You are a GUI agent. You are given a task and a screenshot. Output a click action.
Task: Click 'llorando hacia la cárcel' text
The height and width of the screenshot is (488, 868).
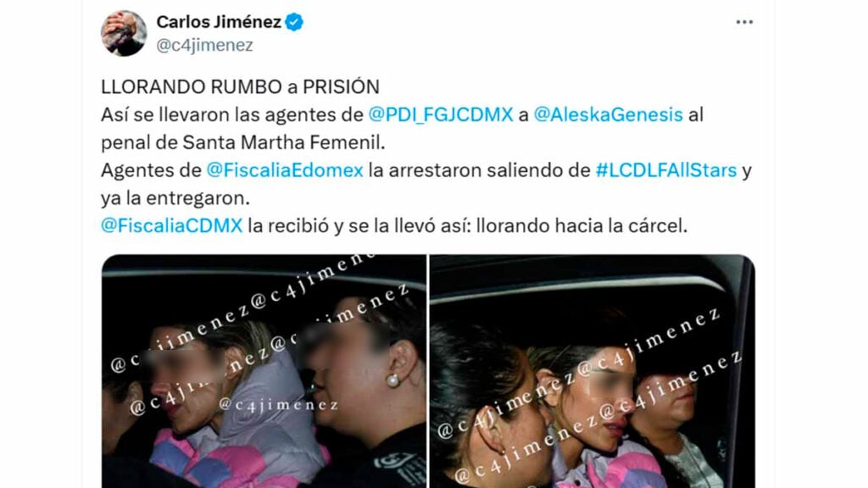581,225
